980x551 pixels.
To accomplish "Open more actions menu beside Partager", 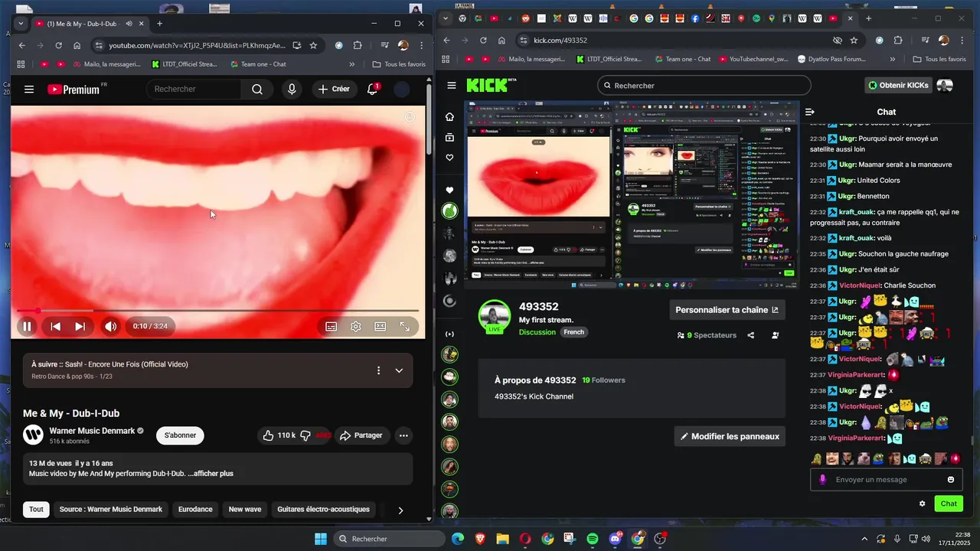I will click(403, 435).
